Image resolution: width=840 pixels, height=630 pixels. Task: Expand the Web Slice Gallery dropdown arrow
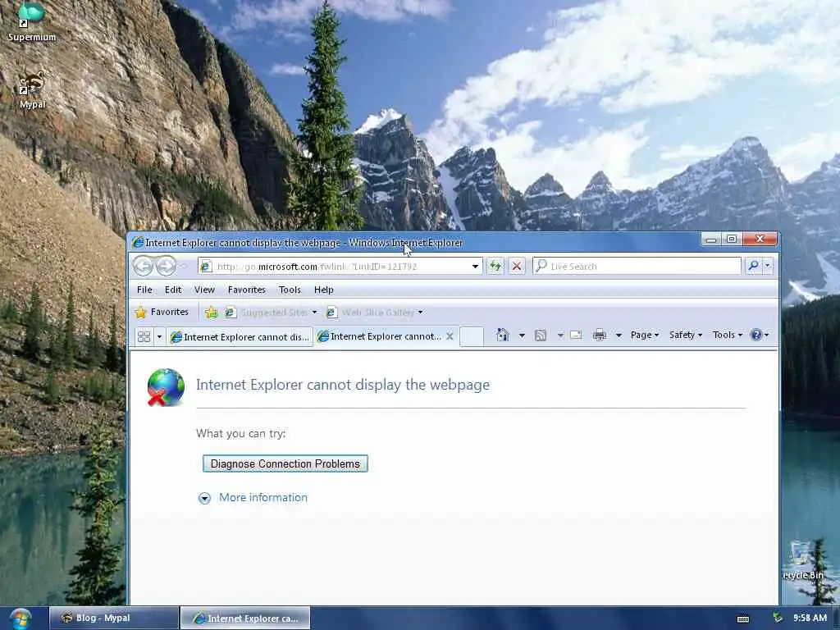pos(421,313)
